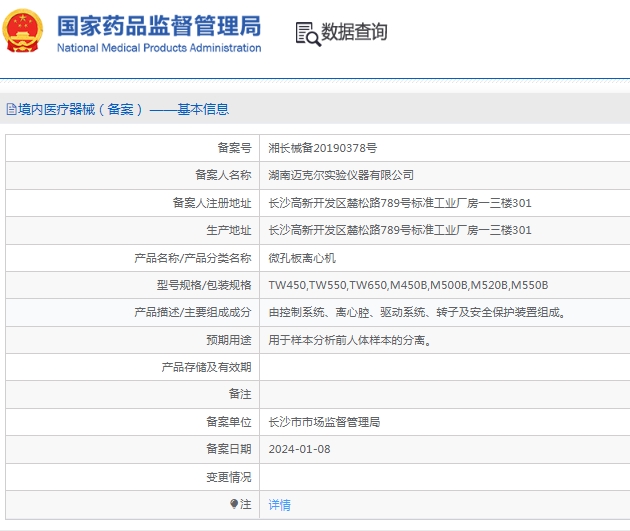Screen dimensions: 630x531
Task: Open the 数据查询 heading
Action: (x=354, y=32)
